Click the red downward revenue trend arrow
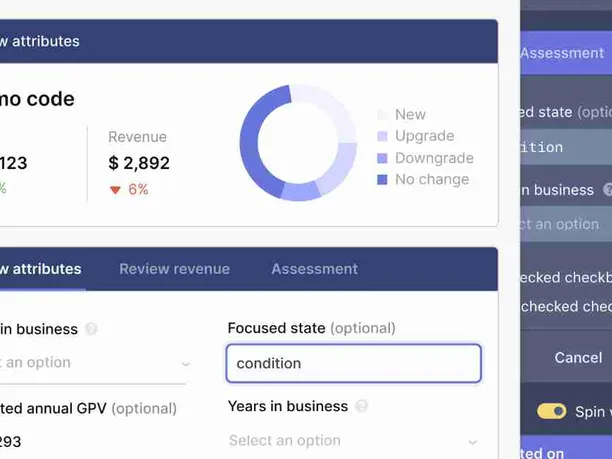Viewport: 612px width, 459px height. [115, 190]
